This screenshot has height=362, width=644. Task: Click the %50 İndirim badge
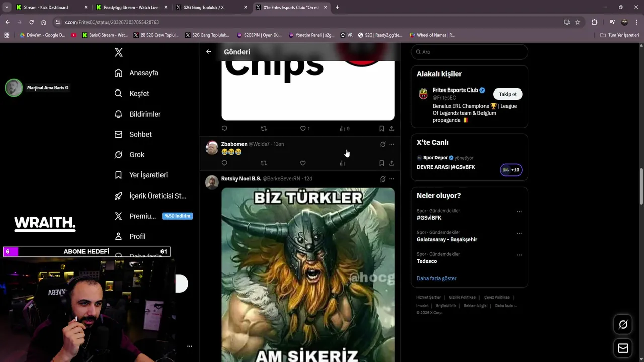click(x=177, y=216)
